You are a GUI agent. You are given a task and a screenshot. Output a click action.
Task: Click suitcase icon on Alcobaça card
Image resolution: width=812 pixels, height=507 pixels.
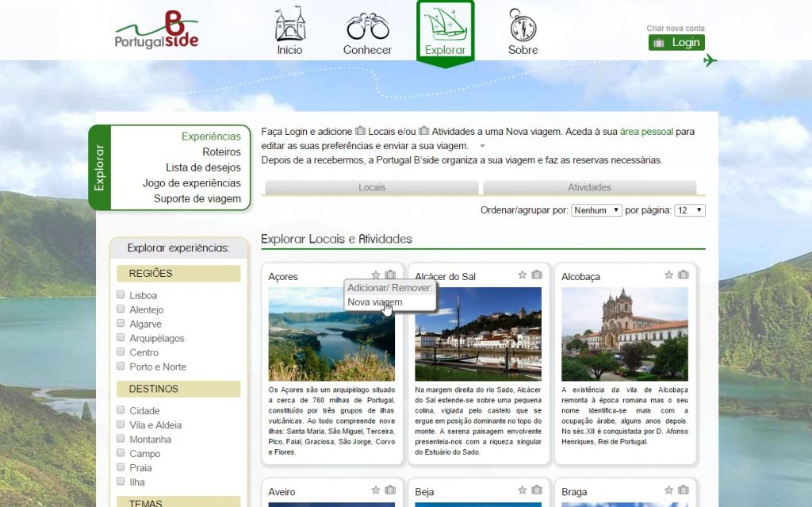tap(684, 275)
